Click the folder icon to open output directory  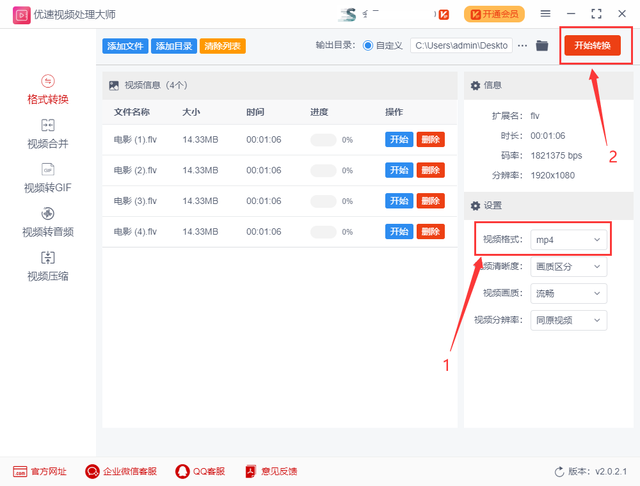542,45
